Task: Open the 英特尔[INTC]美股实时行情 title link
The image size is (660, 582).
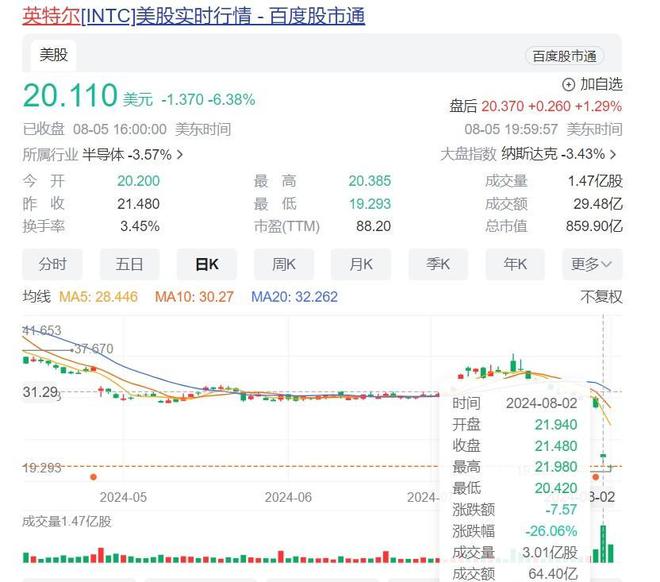Action: (x=194, y=16)
